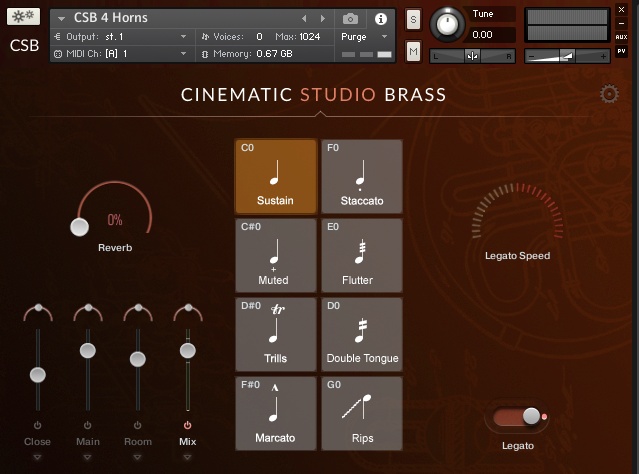Activate the Double Tongue articulation
This screenshot has height=474, width=639.
pyautogui.click(x=361, y=334)
